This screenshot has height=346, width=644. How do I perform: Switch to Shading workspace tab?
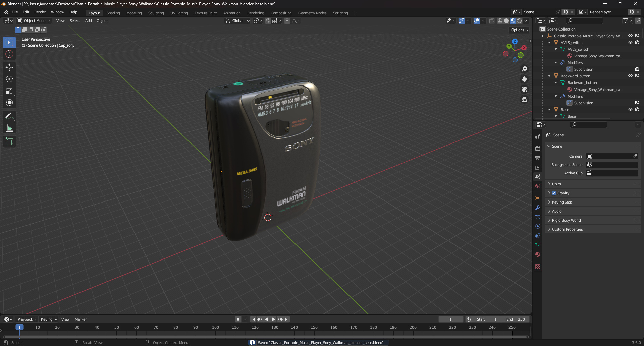pos(113,13)
